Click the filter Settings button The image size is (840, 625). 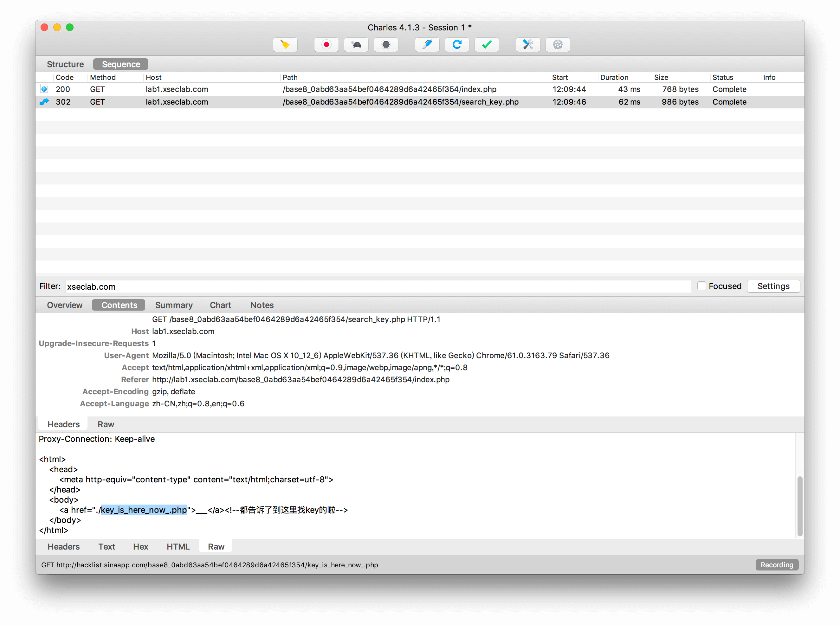click(774, 287)
